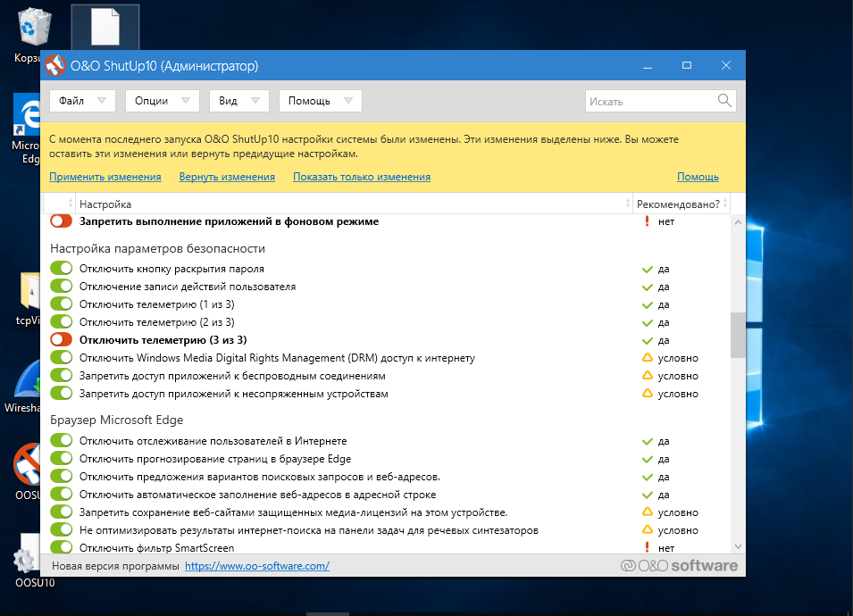The image size is (853, 616).
Task: Select the Отключить фильтр SmartScreen row text
Action: click(x=156, y=548)
